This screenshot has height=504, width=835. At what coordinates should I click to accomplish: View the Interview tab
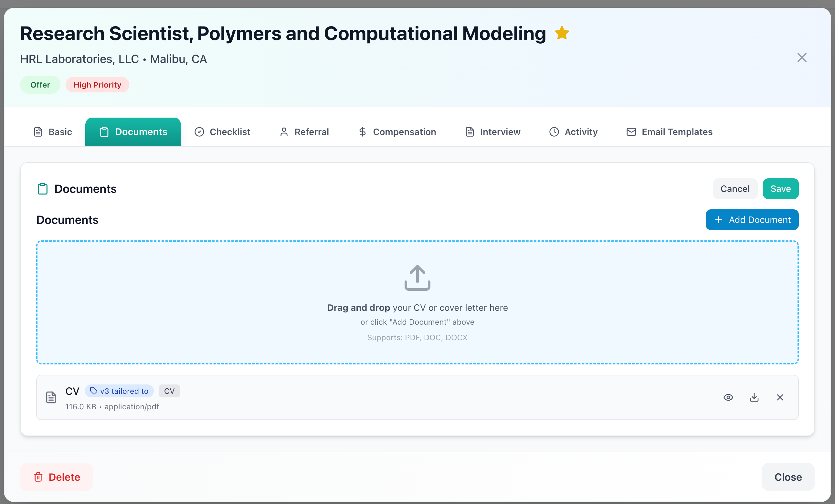493,132
